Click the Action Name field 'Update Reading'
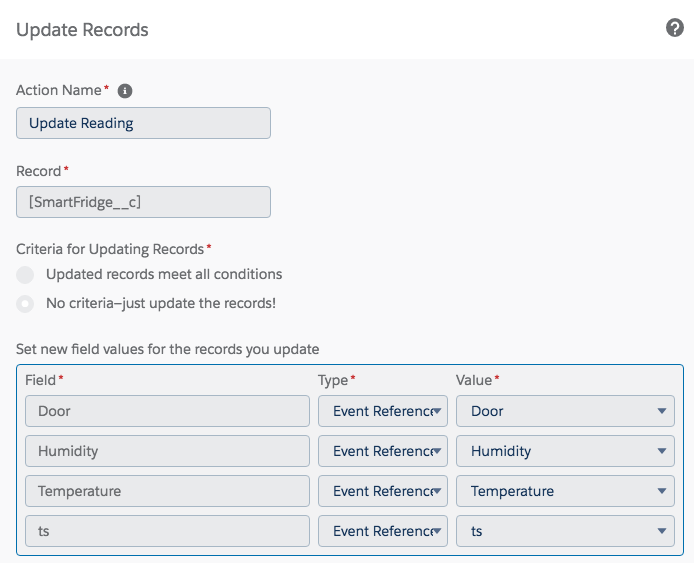 [143, 123]
